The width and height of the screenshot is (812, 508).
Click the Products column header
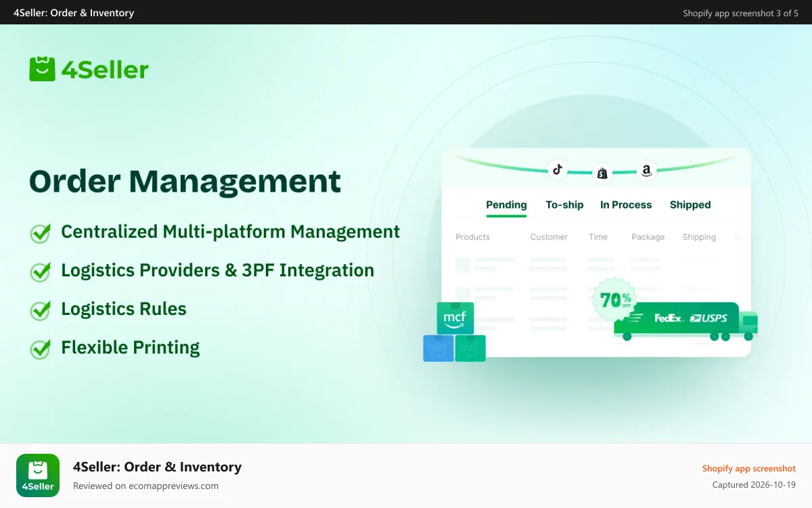472,237
